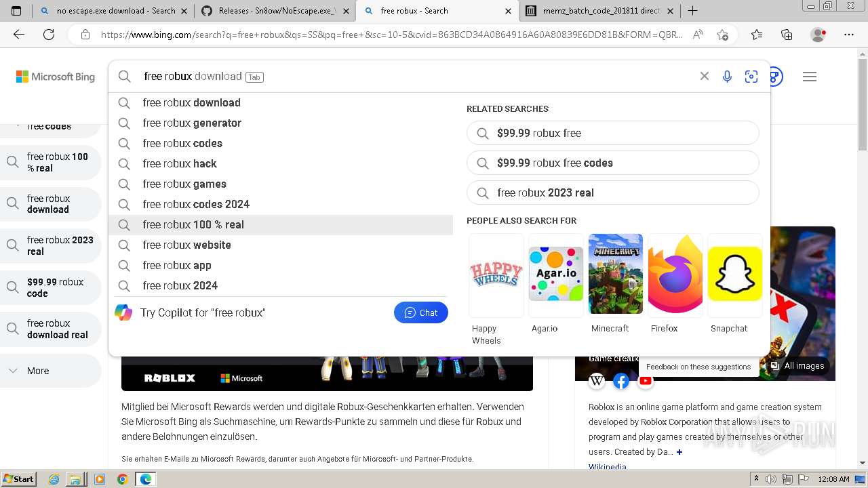
Task: Open Facebook icon under Roblox image
Action: pyautogui.click(x=621, y=381)
